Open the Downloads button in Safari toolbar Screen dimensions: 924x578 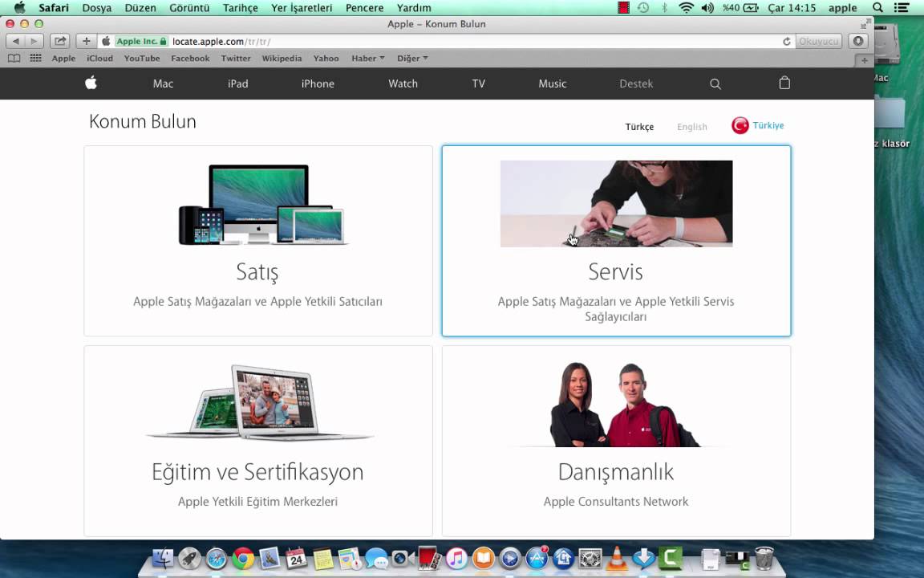coord(858,41)
